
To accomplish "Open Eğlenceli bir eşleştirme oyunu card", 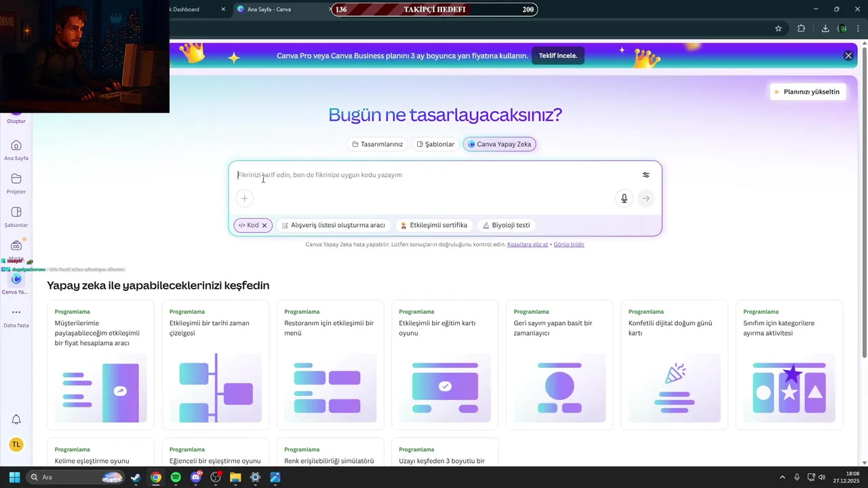I will (x=216, y=452).
